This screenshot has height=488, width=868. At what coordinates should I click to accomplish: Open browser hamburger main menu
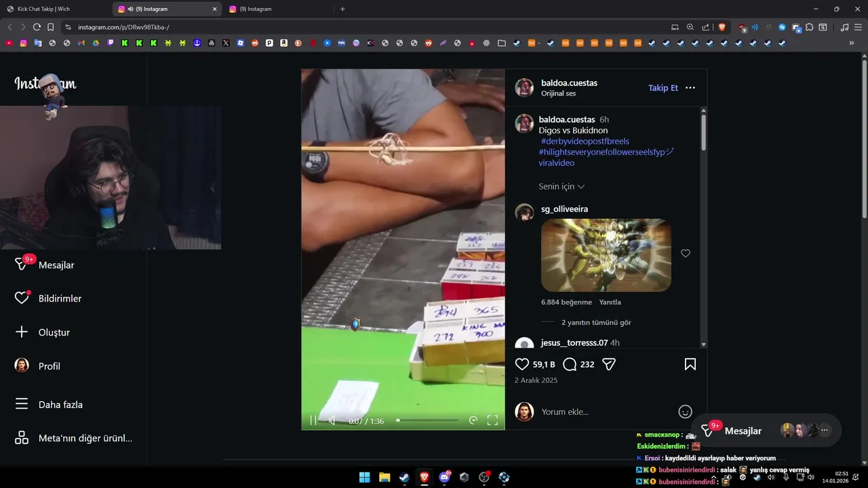[859, 27]
